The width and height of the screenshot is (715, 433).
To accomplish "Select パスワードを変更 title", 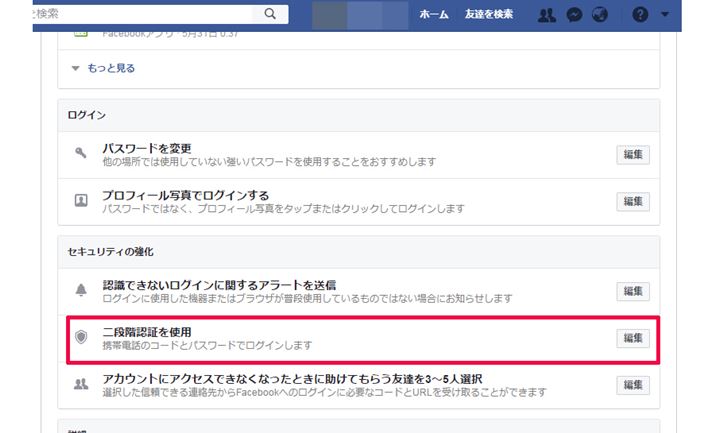I will 147,148.
